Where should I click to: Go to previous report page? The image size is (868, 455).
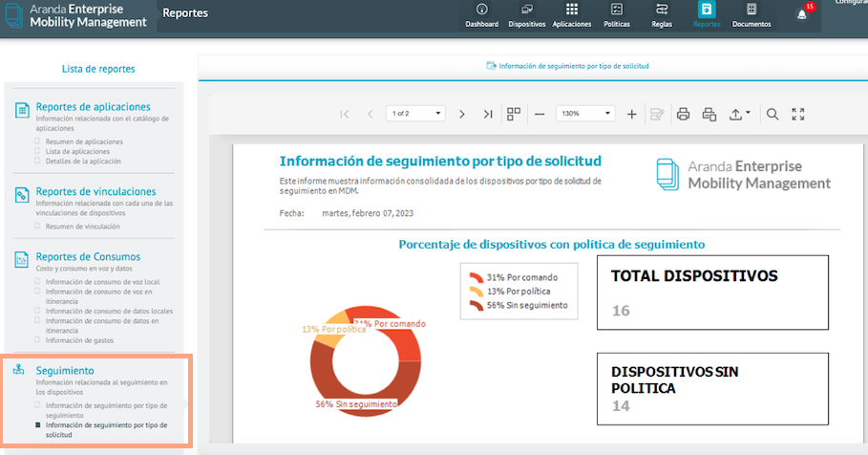pos(370,114)
